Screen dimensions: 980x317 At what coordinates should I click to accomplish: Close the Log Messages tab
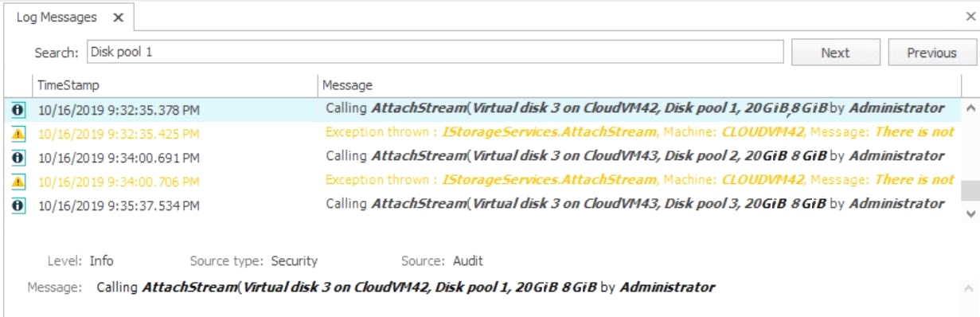point(118,17)
